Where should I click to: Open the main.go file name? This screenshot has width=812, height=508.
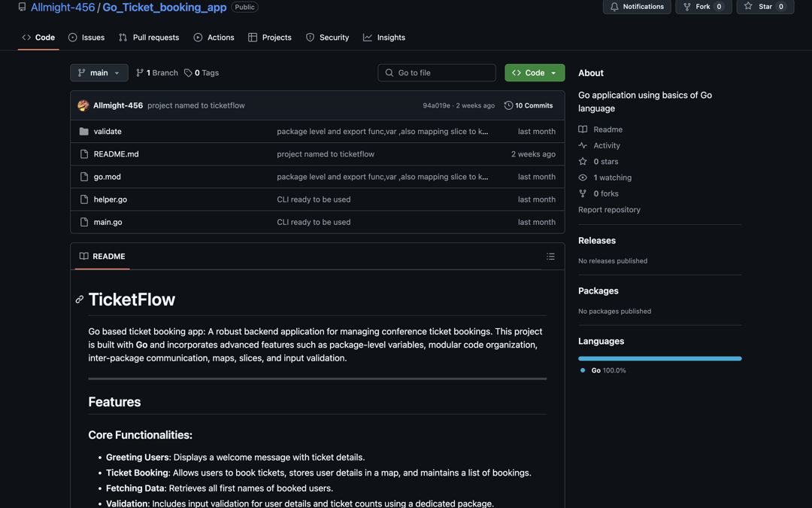(x=108, y=222)
